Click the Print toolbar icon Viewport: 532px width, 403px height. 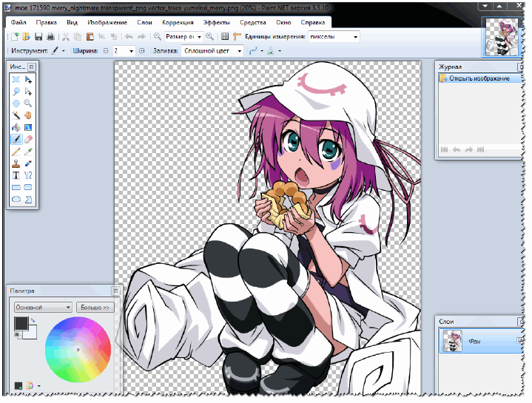[x=50, y=37]
